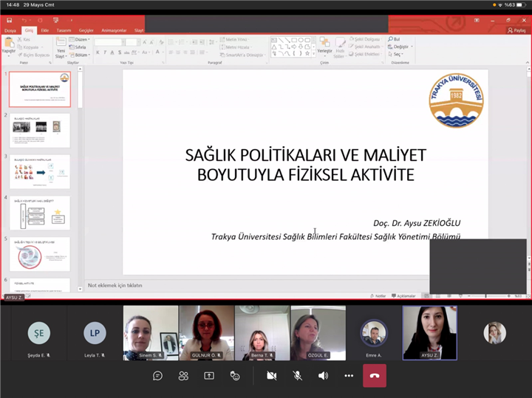This screenshot has height=398, width=532.
Task: Click the notes field 'Not eklemek için tıklatın'
Action: (x=115, y=286)
